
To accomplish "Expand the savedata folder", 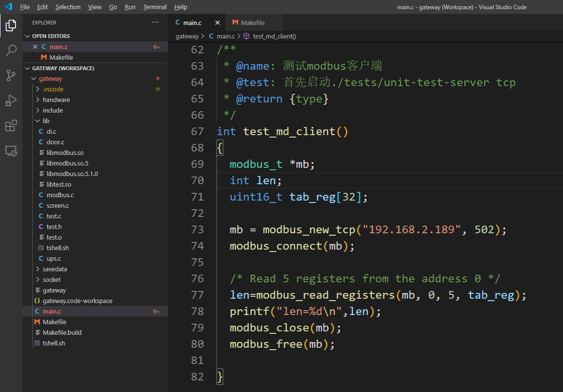I will [x=54, y=269].
